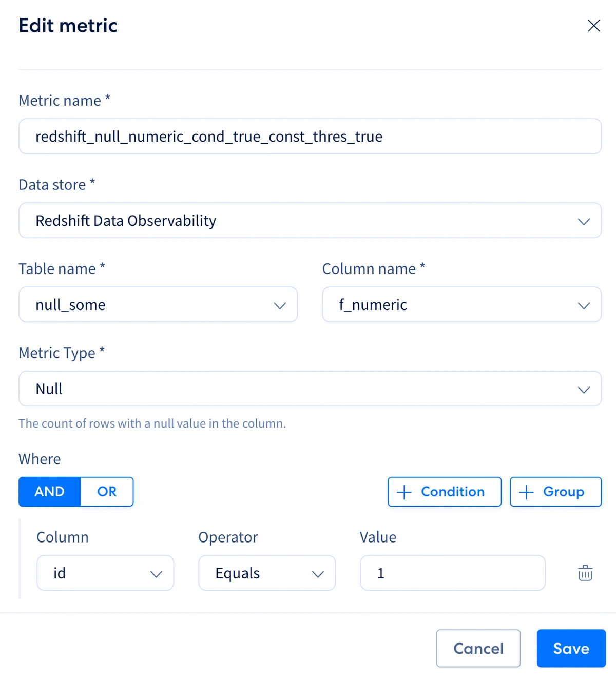The height and width of the screenshot is (678, 616).
Task: Expand the Null metric type dropdown
Action: click(x=310, y=389)
